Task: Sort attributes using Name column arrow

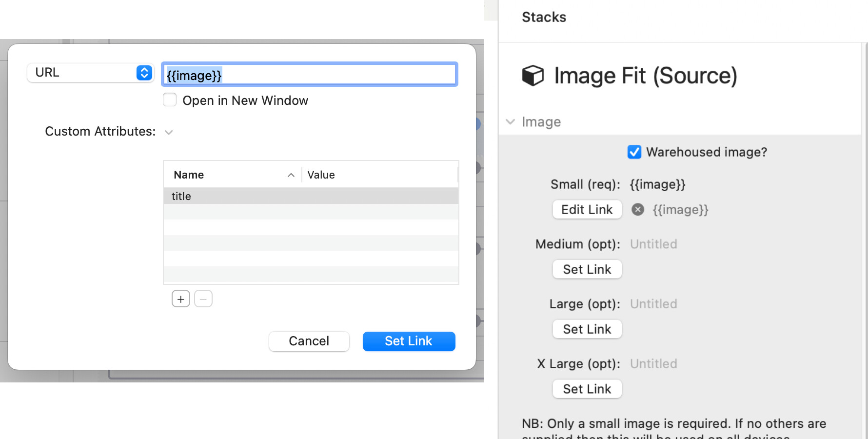Action: pos(291,175)
